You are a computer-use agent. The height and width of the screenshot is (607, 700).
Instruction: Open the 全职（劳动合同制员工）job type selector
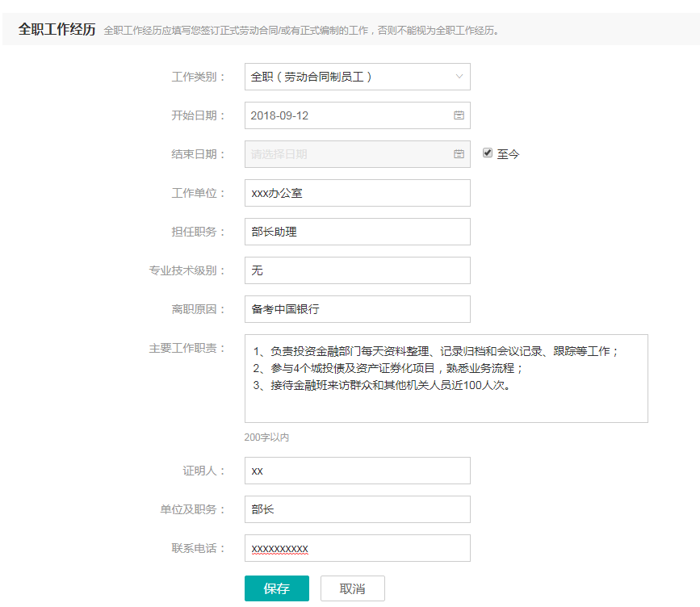tap(347, 77)
